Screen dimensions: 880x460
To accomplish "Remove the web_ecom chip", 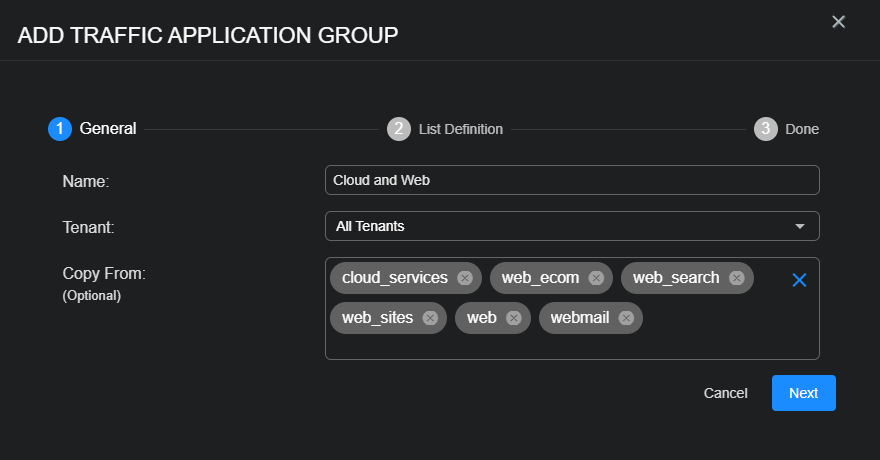I will click(x=596, y=278).
